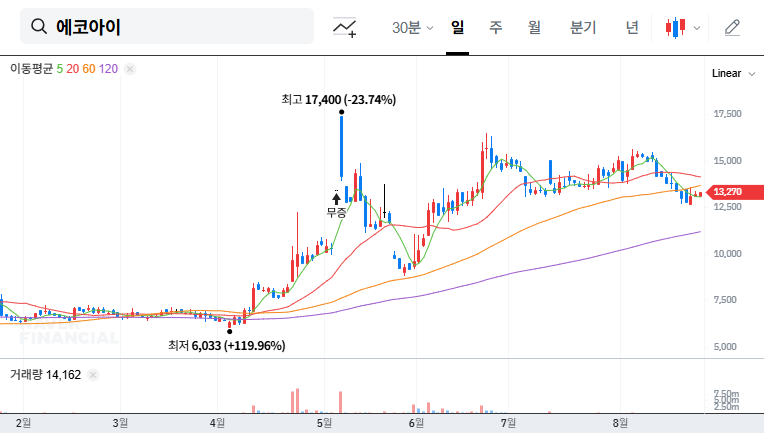The image size is (764, 433).
Task: Click the 최저 6,033 low point marker
Action: click(x=229, y=332)
